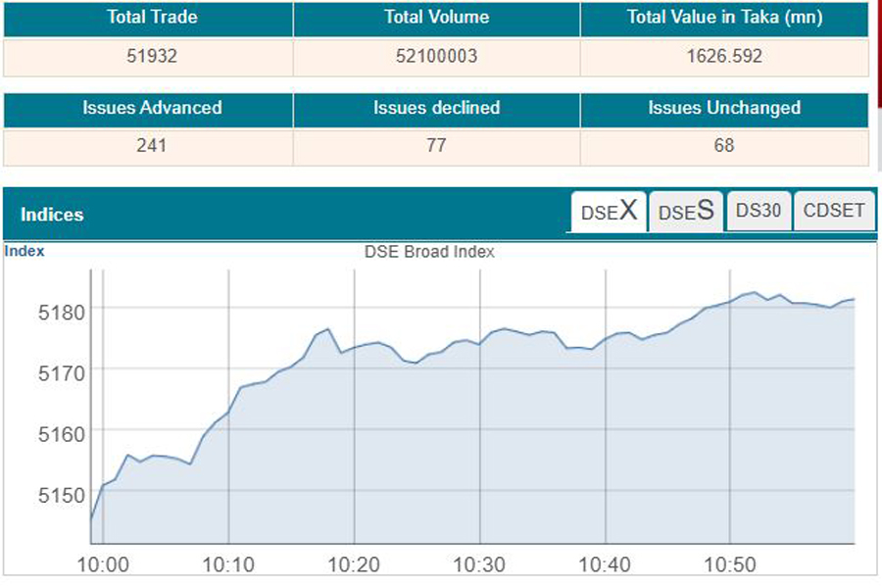
Task: Select the Issues declined header
Action: (436, 108)
